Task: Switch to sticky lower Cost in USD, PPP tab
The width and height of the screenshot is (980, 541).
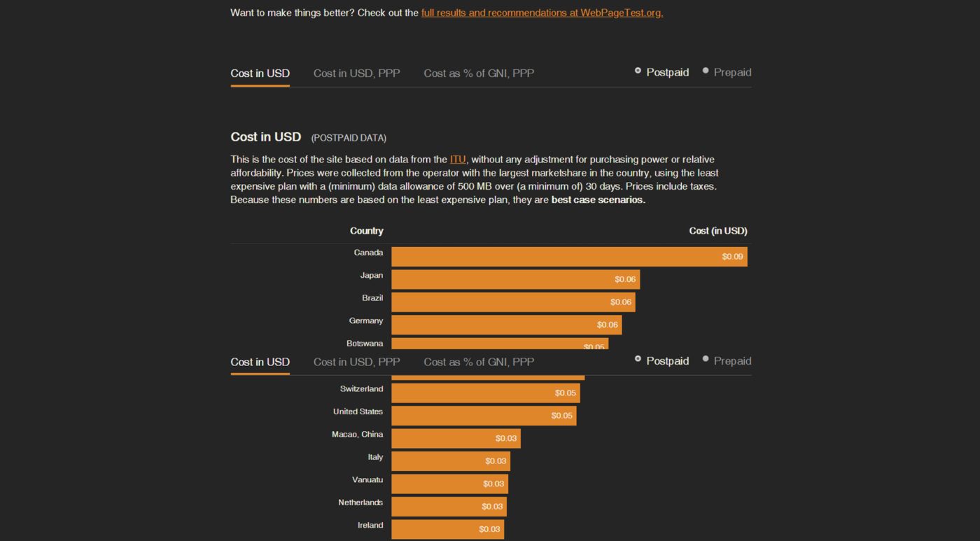Action: click(356, 362)
